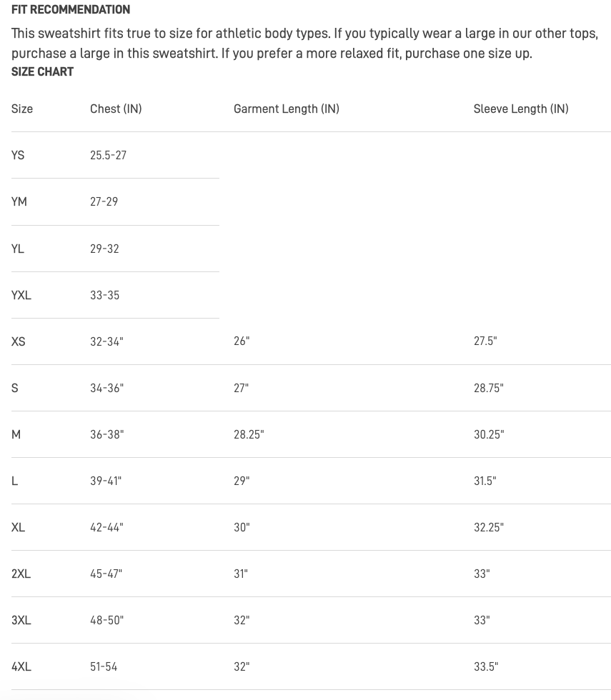Click the XS size row label
The height and width of the screenshot is (700, 611).
(x=19, y=341)
